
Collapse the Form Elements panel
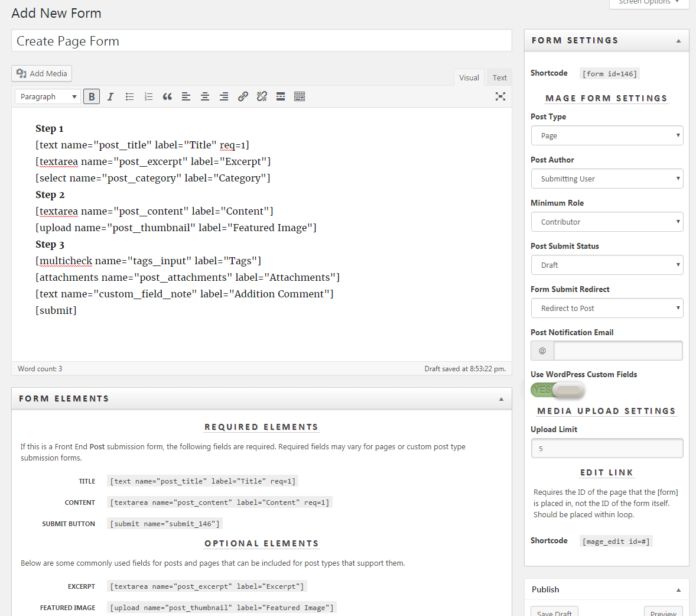point(501,399)
